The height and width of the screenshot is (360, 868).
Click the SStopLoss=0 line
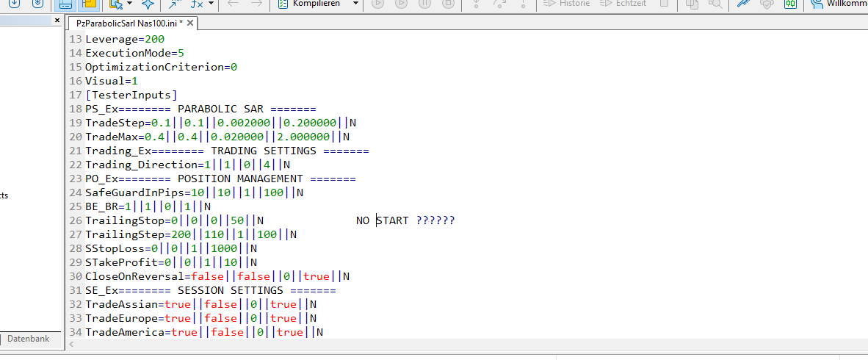tap(171, 248)
